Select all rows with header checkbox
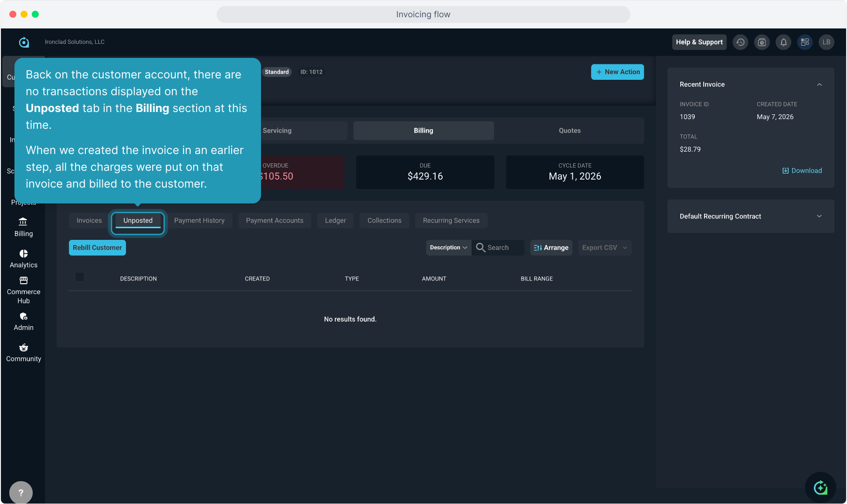Viewport: 847px width, 504px height. [80, 277]
